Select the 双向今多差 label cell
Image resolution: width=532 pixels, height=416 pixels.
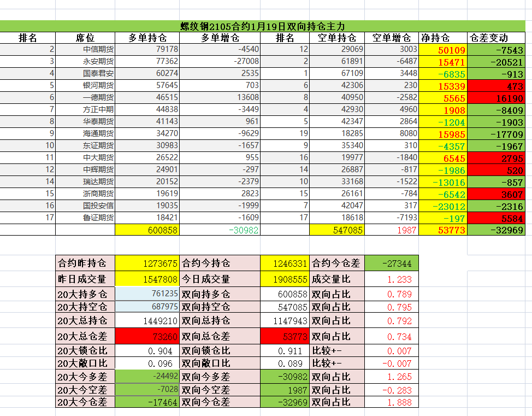coord(220,376)
